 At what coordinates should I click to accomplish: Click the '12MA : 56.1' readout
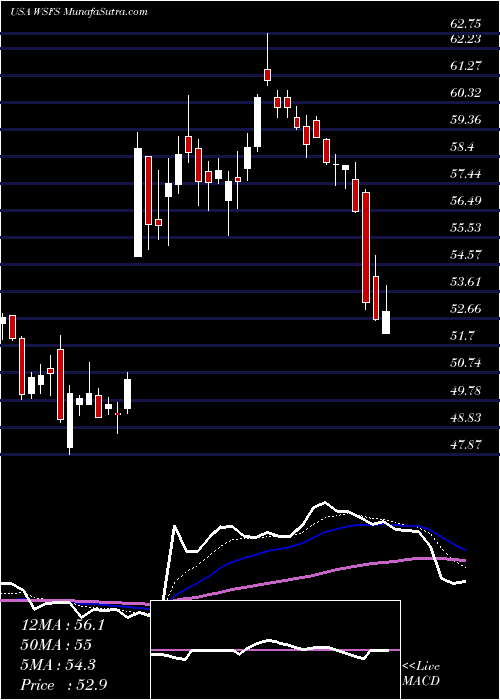pyautogui.click(x=62, y=625)
